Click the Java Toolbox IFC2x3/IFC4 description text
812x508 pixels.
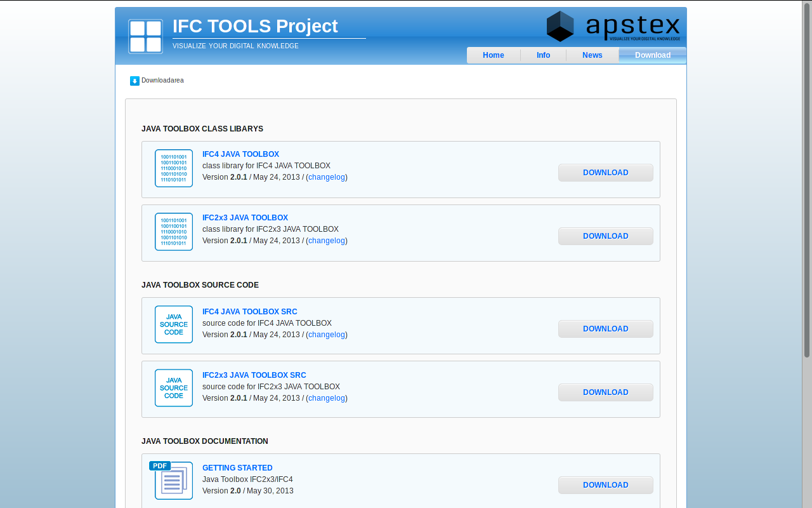click(247, 479)
